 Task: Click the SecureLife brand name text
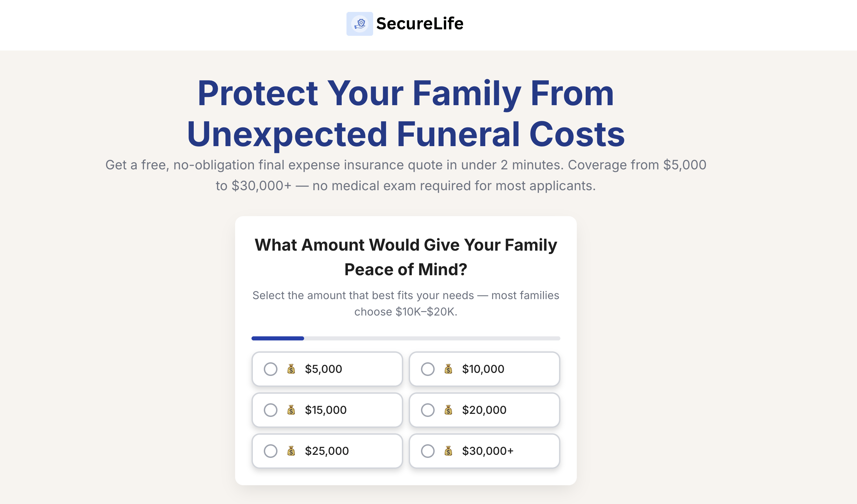tap(420, 24)
